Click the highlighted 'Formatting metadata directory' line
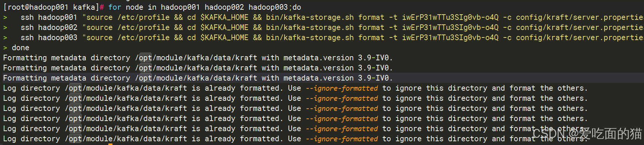 coord(198,78)
